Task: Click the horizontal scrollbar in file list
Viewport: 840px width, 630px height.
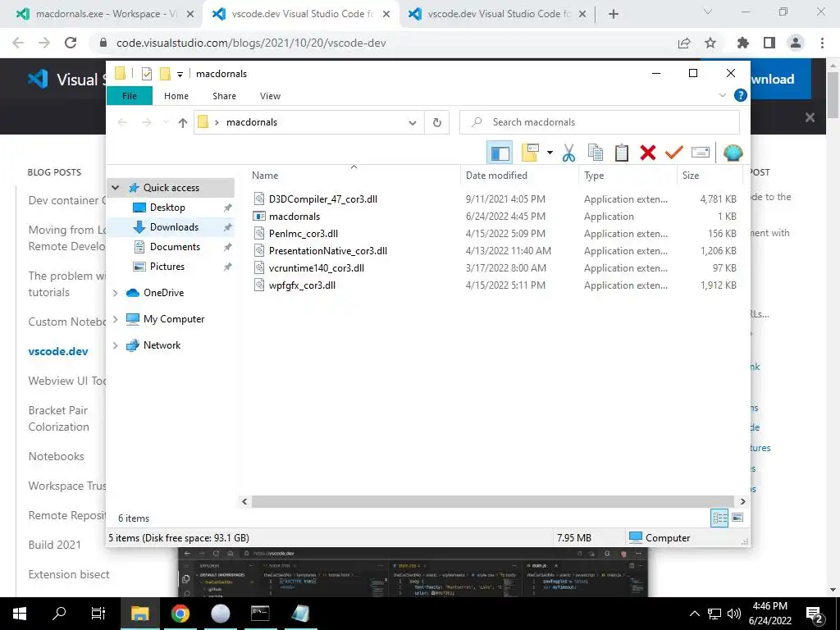Action: point(493,501)
